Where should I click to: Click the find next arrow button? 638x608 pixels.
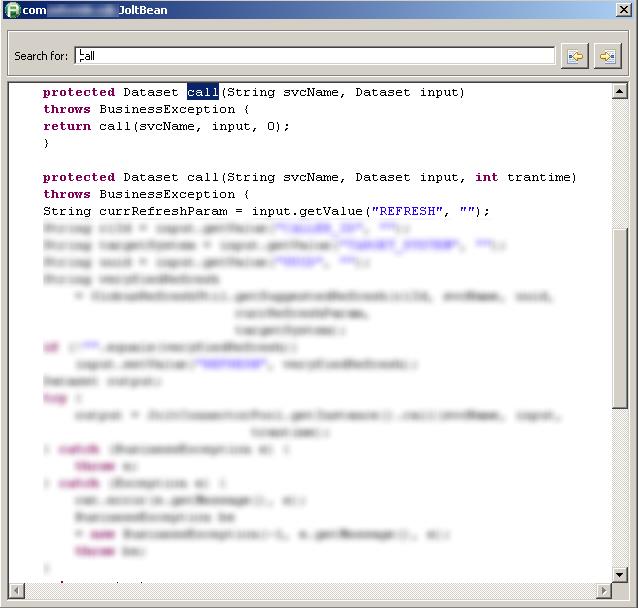pos(607,56)
